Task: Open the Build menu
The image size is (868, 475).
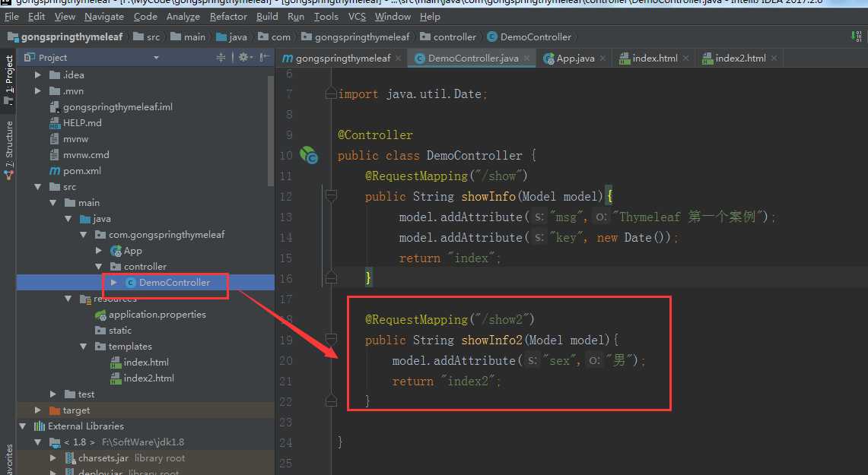Action: pyautogui.click(x=267, y=17)
